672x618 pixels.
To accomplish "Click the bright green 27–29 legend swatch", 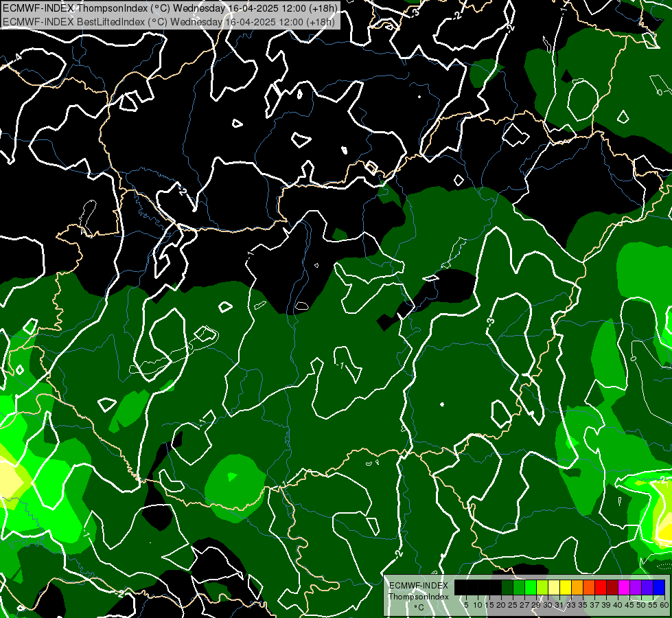I will pos(531,587).
